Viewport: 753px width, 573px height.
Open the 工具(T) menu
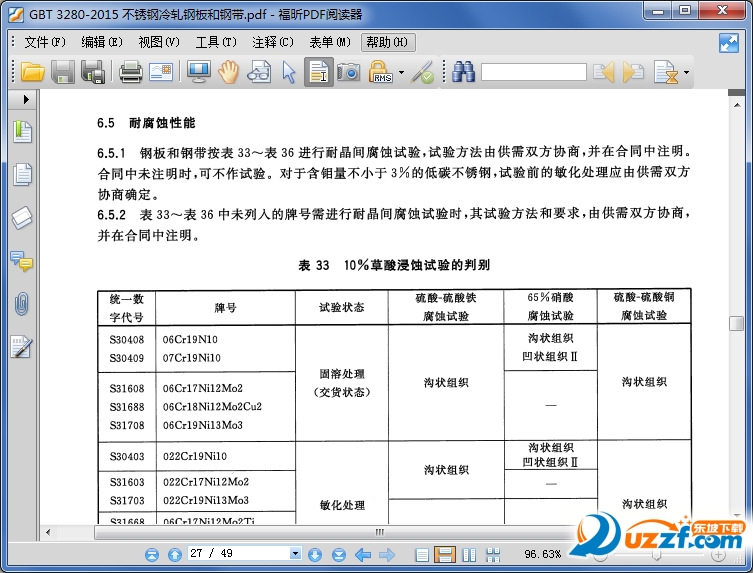coord(216,42)
